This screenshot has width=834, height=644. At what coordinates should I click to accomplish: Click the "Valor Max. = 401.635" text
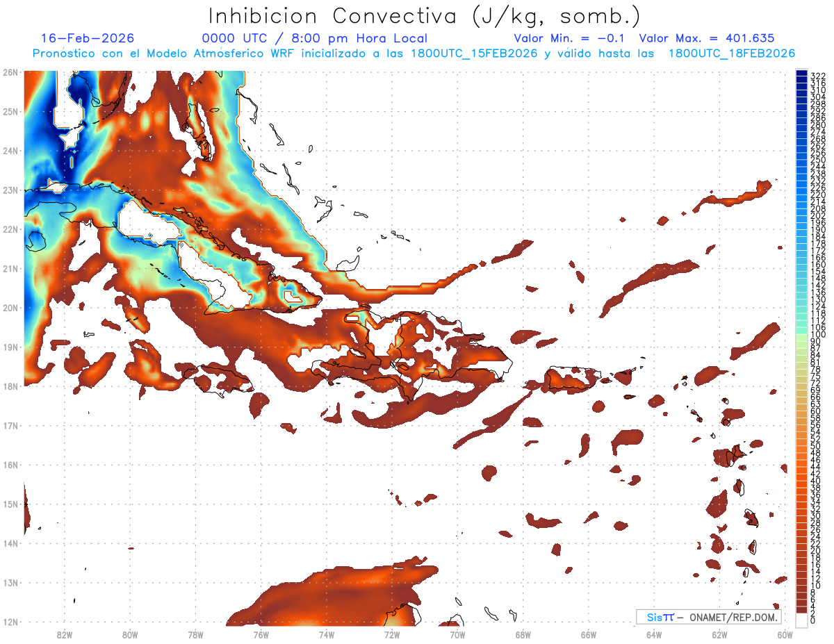[707, 39]
